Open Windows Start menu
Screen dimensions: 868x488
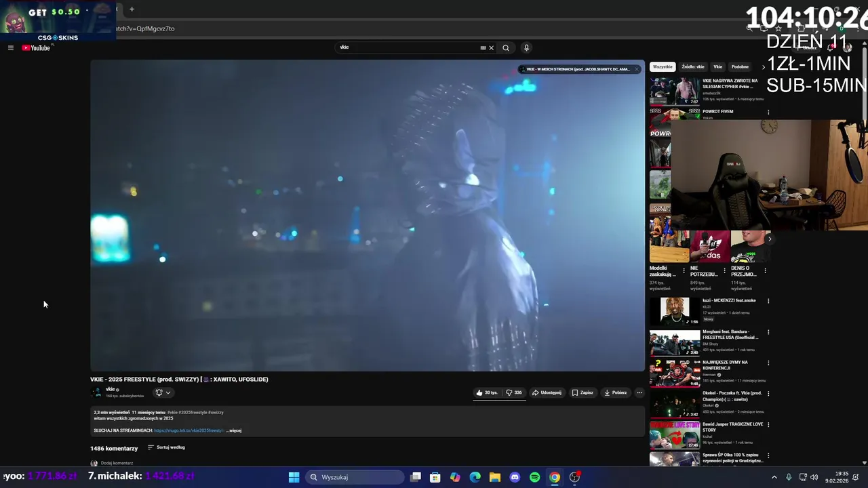[294, 477]
